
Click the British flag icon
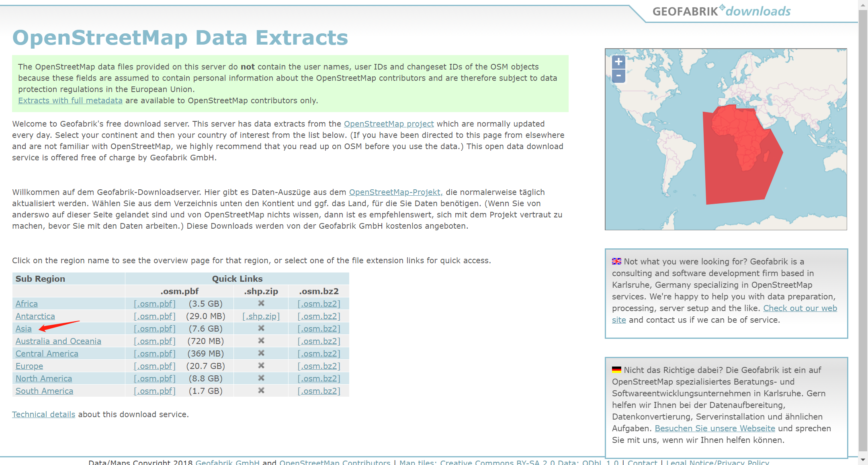616,261
